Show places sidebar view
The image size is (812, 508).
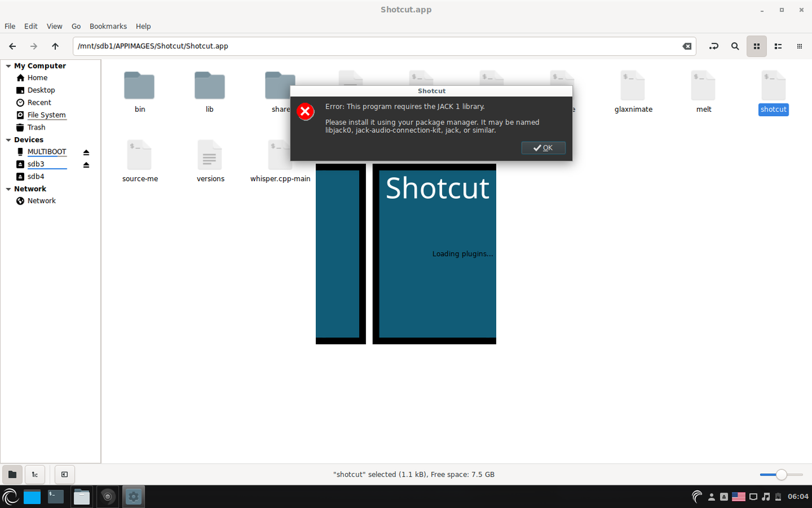(x=12, y=474)
